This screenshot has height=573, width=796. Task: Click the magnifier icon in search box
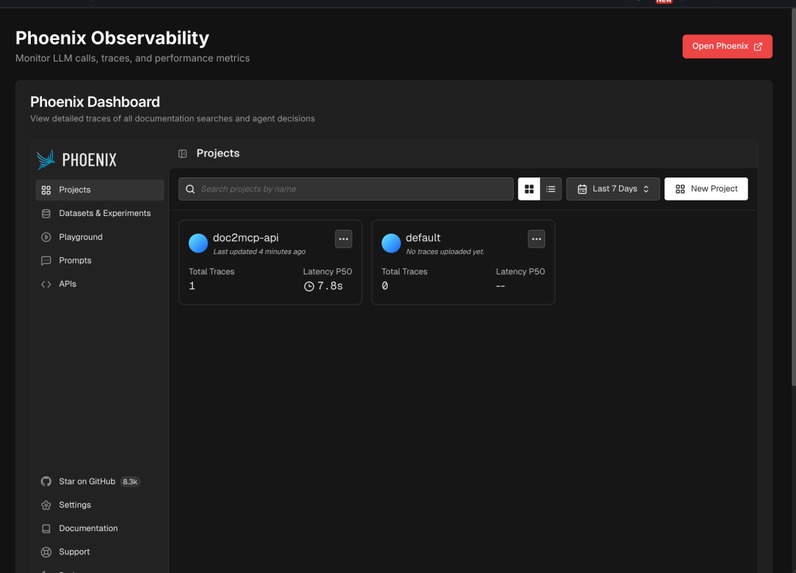tap(190, 189)
